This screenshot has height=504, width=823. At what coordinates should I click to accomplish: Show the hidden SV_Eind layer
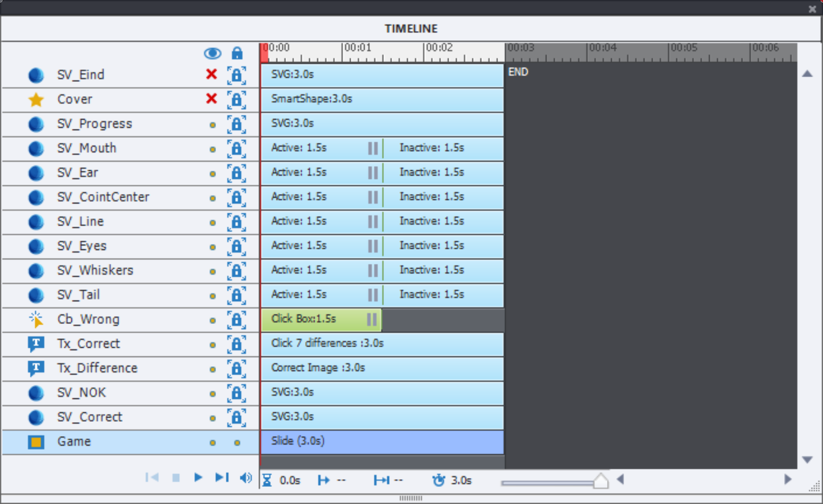click(x=211, y=75)
